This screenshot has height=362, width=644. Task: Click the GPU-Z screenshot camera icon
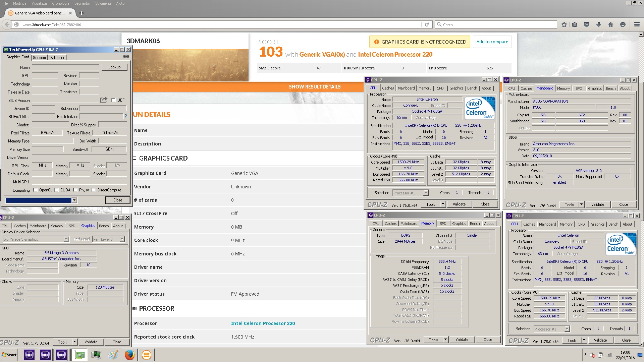[x=126, y=56]
